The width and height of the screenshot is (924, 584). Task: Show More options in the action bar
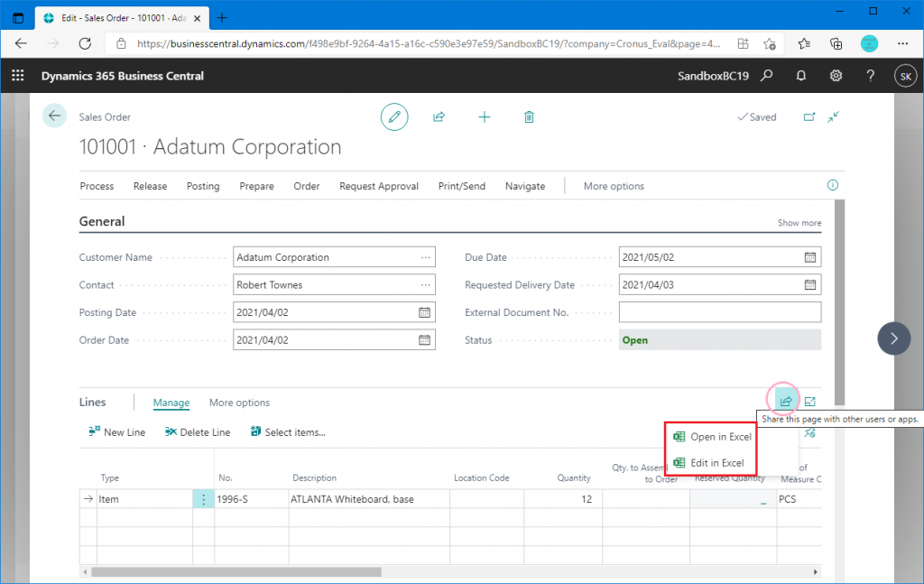pos(614,186)
